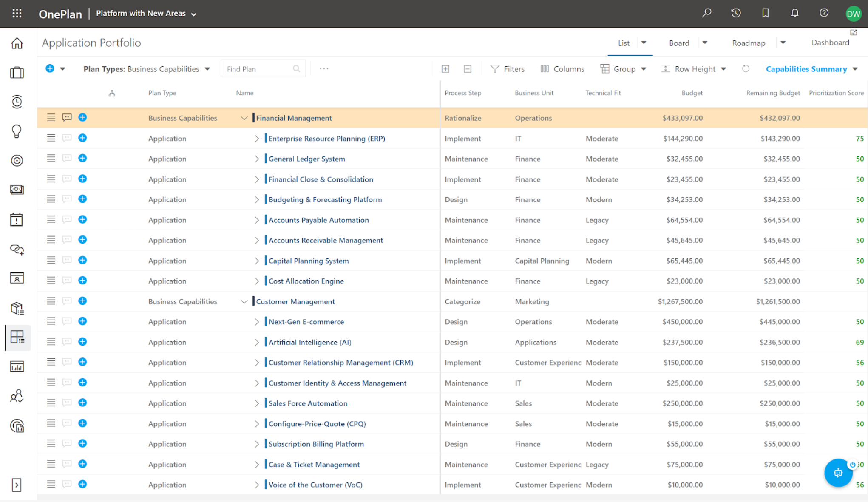Expand the Enterprise Resource Planning (ERP) row
This screenshot has height=502, width=868.
tap(256, 139)
